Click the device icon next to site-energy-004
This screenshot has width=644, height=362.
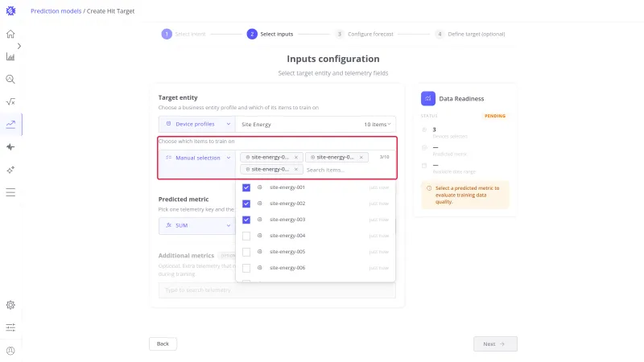(259, 236)
